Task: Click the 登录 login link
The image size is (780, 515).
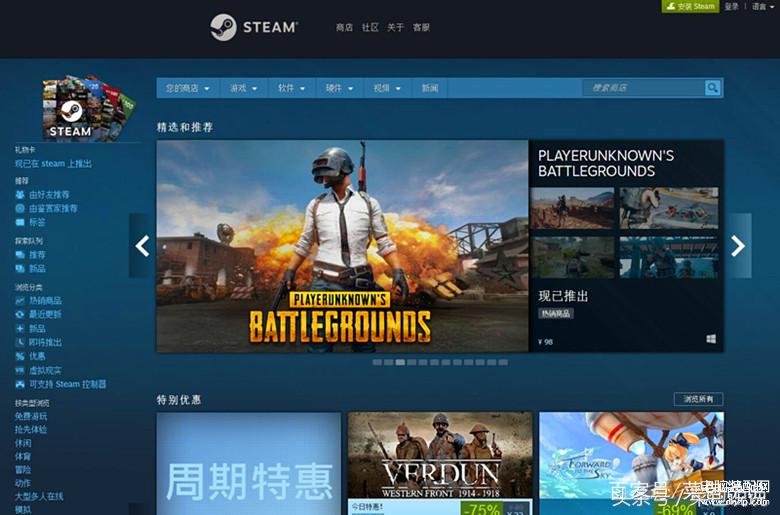Action: [x=731, y=6]
